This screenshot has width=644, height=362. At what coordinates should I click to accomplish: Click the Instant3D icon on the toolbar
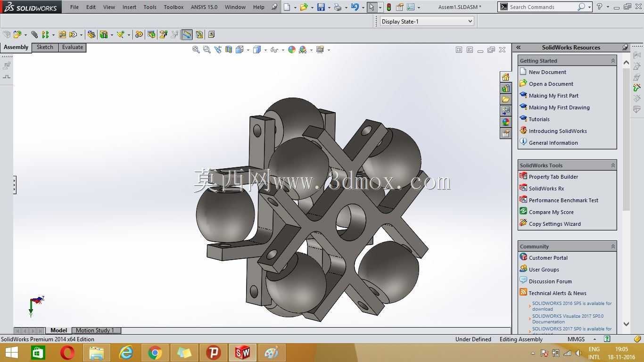click(x=187, y=34)
